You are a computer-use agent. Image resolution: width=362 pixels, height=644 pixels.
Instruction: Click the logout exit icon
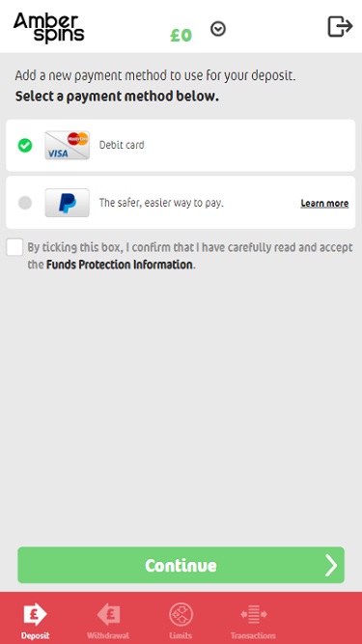click(340, 27)
